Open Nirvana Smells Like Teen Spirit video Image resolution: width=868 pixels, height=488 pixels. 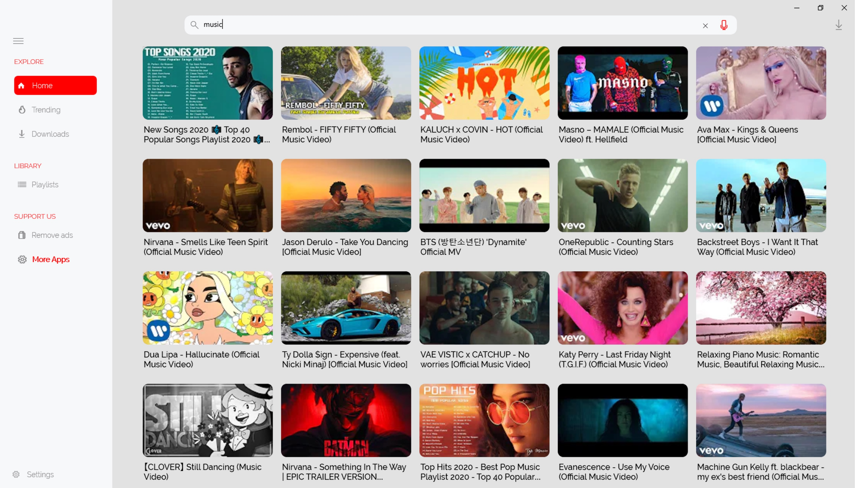click(208, 195)
